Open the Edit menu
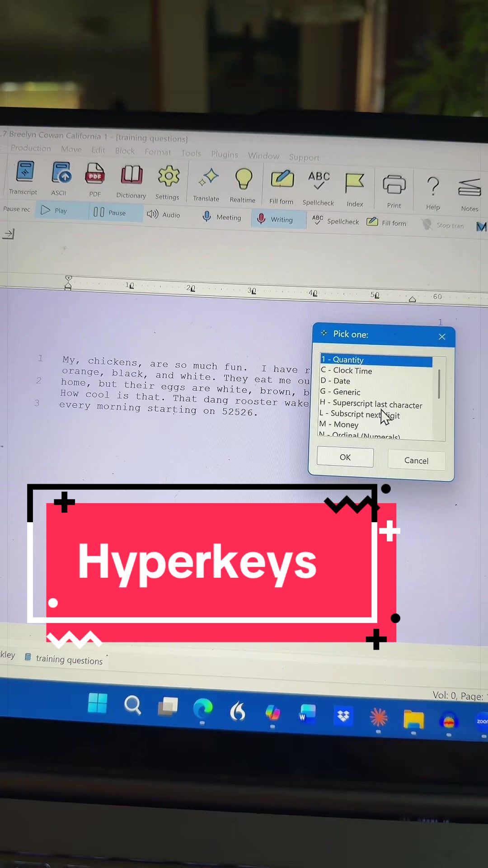The image size is (488, 868). coord(98,150)
